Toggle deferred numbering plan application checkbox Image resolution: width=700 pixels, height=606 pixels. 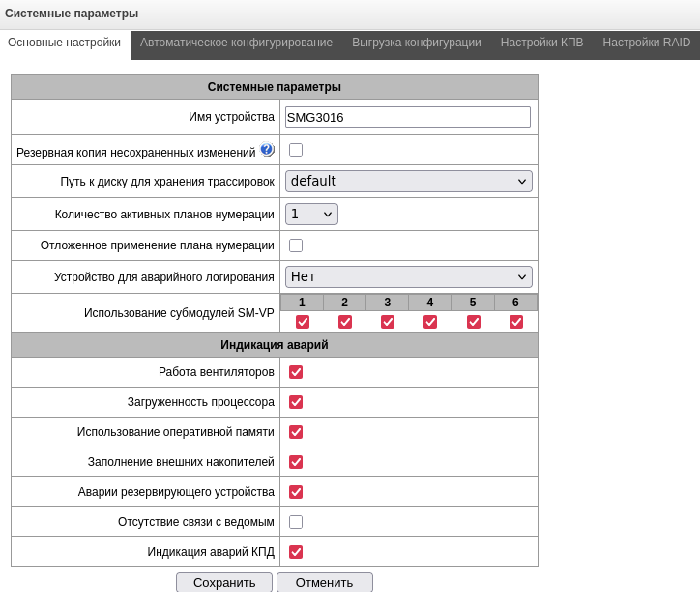point(296,245)
